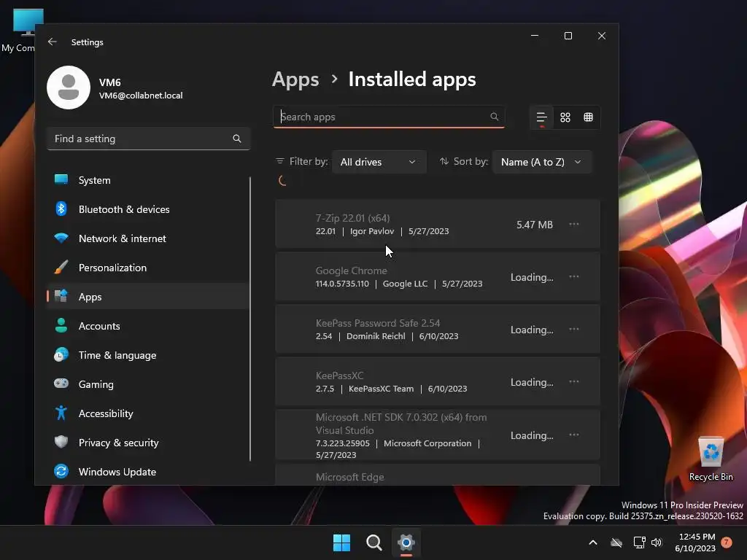The width and height of the screenshot is (747, 560).
Task: Focus the Find a setting field
Action: (148, 139)
